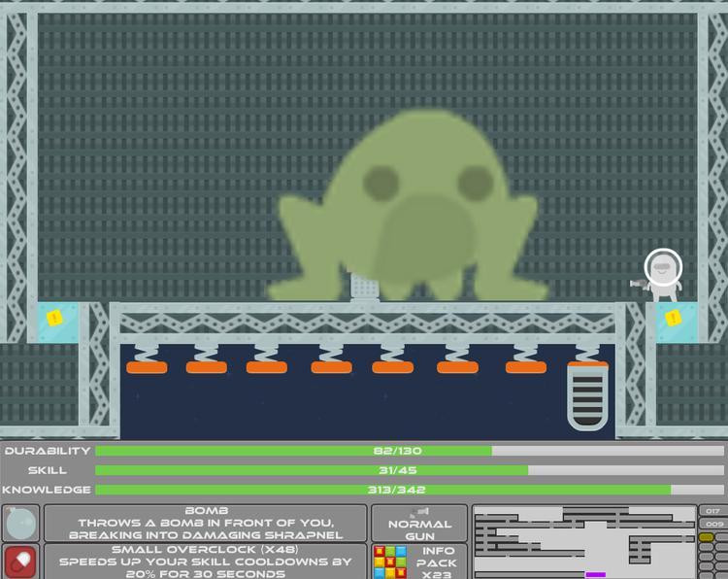Click the 017 counter
This screenshot has height=579, width=728.
tap(712, 511)
